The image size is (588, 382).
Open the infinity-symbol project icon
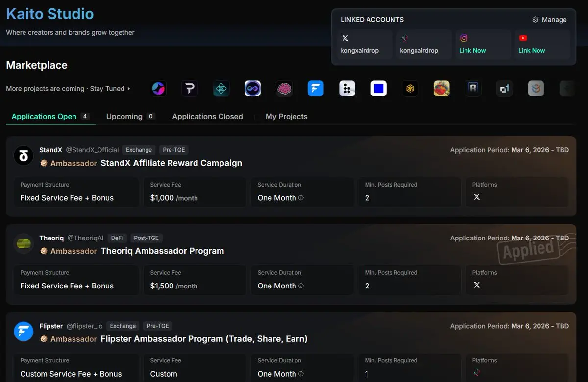(253, 89)
